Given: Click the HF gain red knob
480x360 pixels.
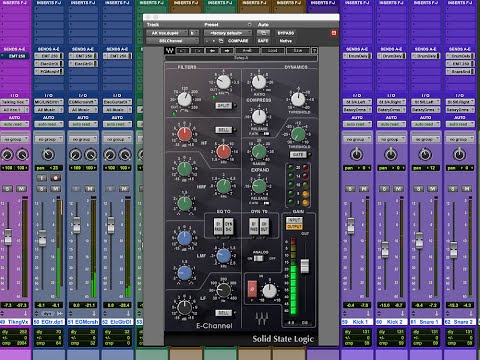Looking at the screenshot, I should click(x=184, y=134).
